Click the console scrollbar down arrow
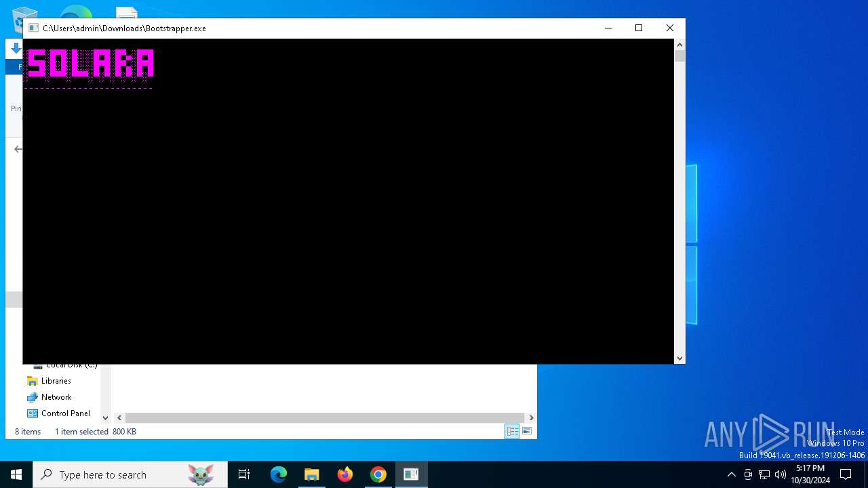Screen dimensions: 868x488 coord(679,358)
